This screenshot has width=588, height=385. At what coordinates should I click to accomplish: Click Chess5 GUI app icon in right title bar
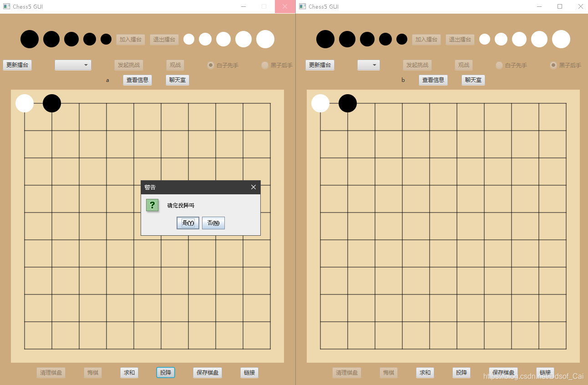(302, 6)
